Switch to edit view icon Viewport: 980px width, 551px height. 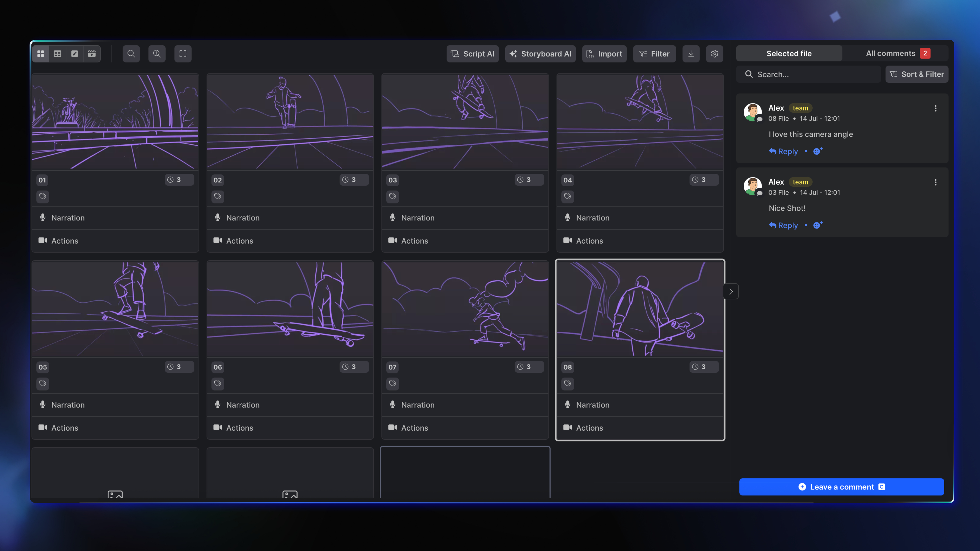(75, 54)
